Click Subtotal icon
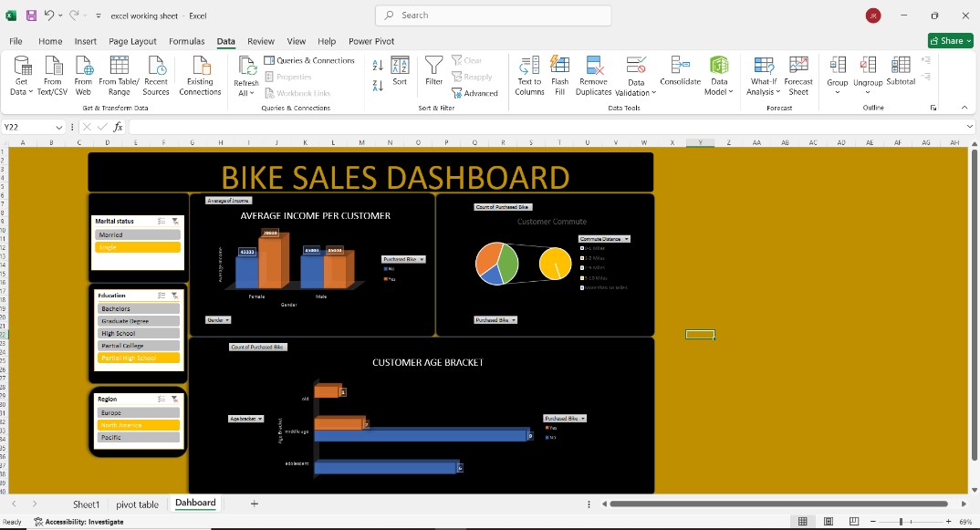This screenshot has width=980, height=530. [x=901, y=65]
